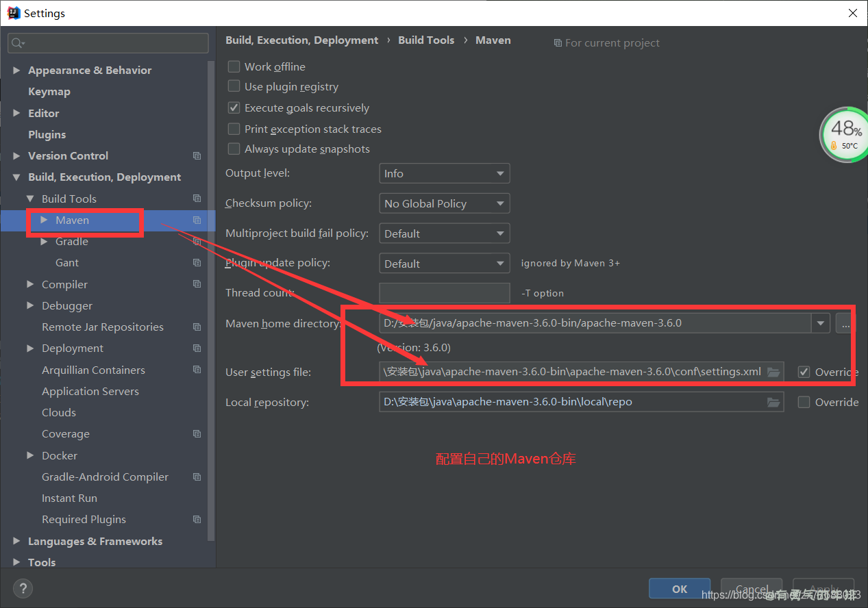Select Clouds in settings tree
The image size is (868, 608).
(59, 413)
